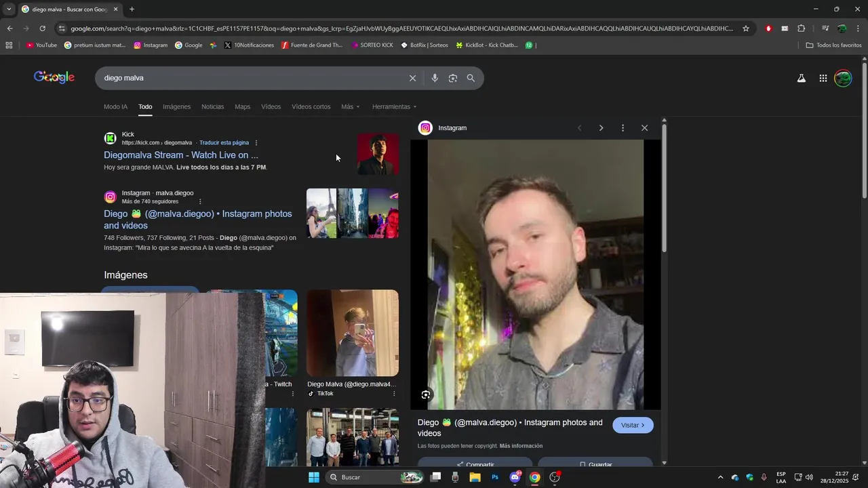Open the Diego Malva TikTok image thumbnail
Screen dimensions: 868x488
click(x=353, y=333)
